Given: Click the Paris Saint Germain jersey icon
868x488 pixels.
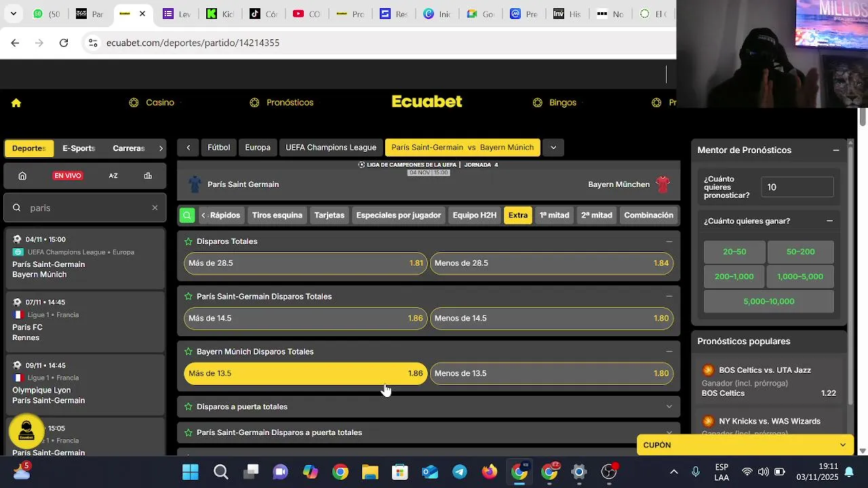Looking at the screenshot, I should pyautogui.click(x=195, y=184).
